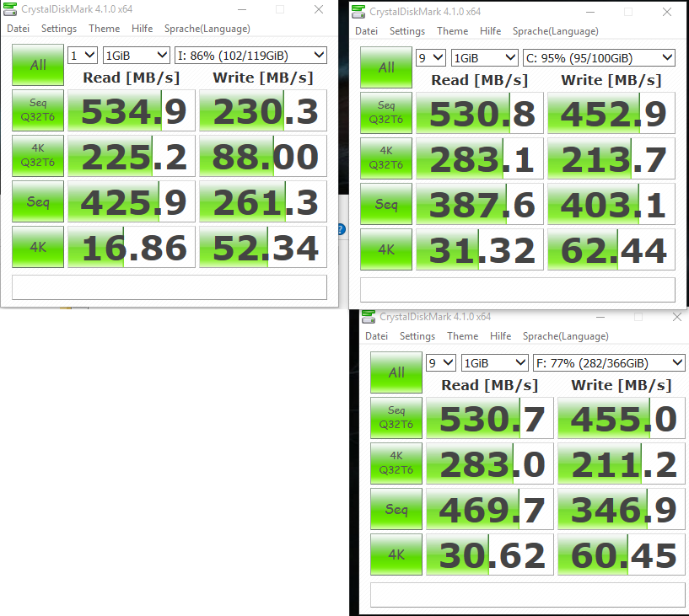This screenshot has width=689, height=616.
Task: Open Theme menu in C: drive window
Action: (x=452, y=31)
